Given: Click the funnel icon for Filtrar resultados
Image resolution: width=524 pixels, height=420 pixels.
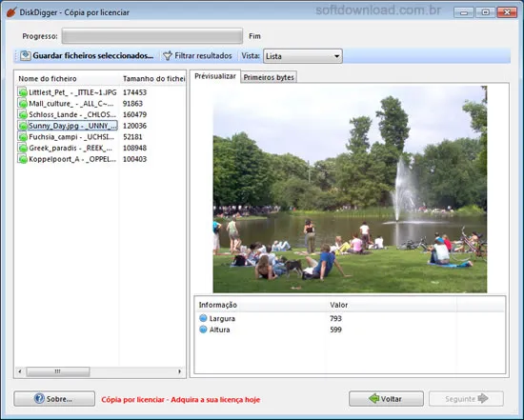Looking at the screenshot, I should point(168,56).
